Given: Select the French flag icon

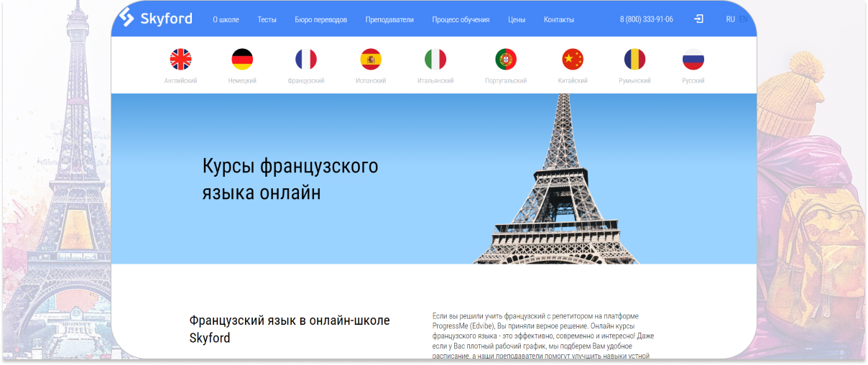Looking at the screenshot, I should [x=306, y=60].
